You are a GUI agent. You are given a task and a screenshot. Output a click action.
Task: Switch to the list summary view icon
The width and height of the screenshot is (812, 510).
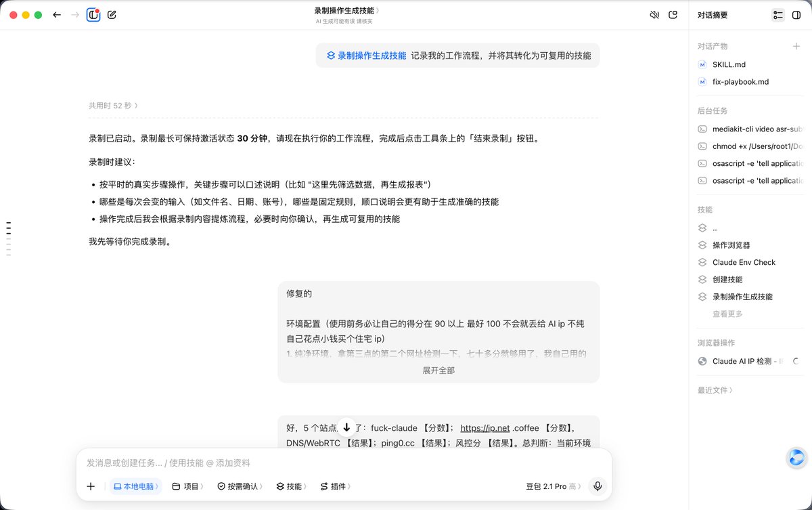click(x=777, y=15)
